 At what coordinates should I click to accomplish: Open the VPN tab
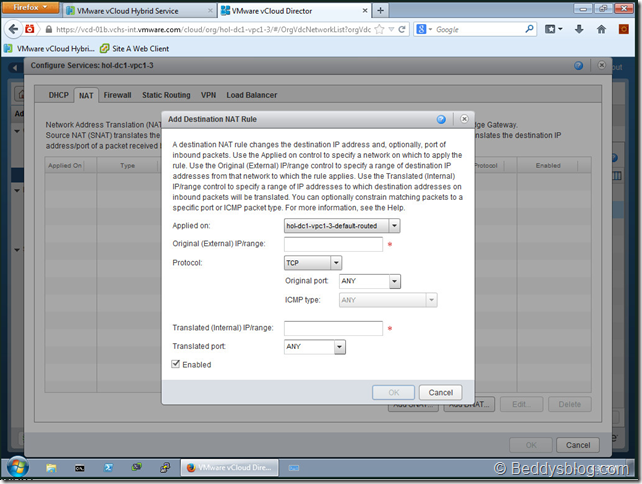[x=208, y=95]
